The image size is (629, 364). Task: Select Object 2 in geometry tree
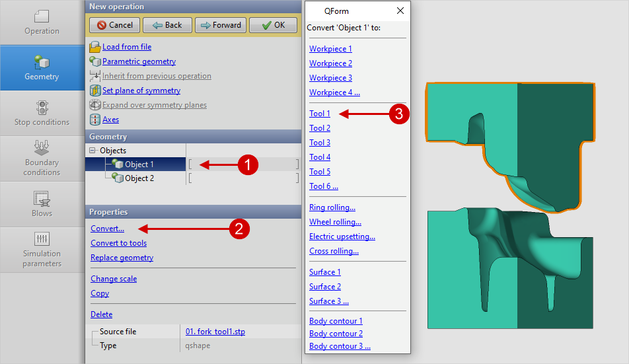(x=139, y=178)
